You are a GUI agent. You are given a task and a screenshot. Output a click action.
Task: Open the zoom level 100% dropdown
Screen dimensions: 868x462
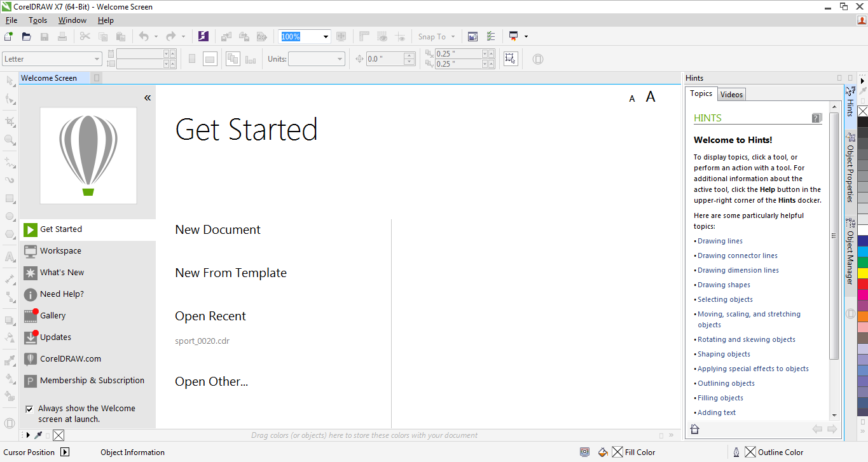click(326, 37)
